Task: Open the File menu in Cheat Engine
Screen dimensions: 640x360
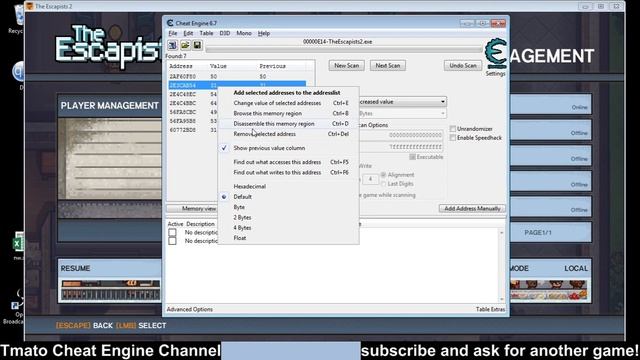Action: coord(173,33)
